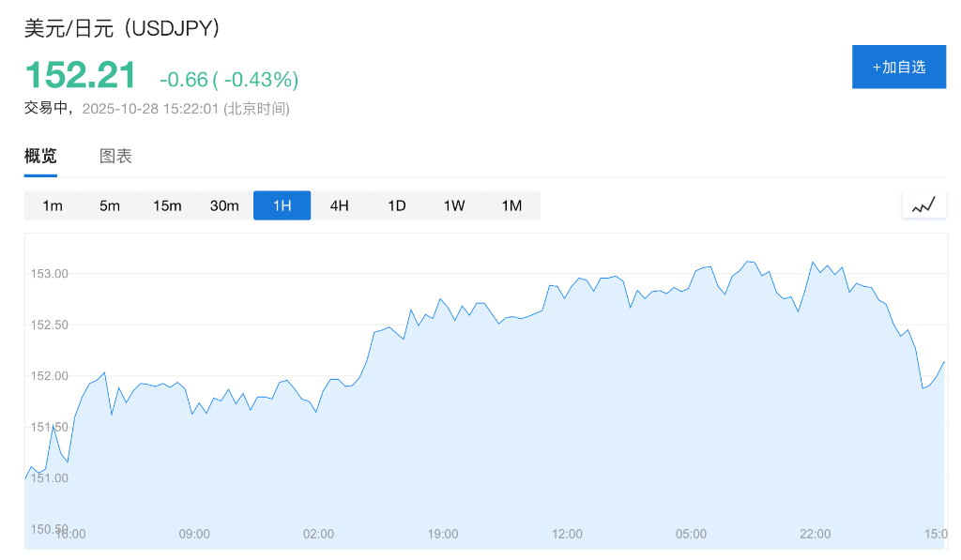Select the 5m chart interval
Viewport: 961px width, 560px height.
point(110,205)
